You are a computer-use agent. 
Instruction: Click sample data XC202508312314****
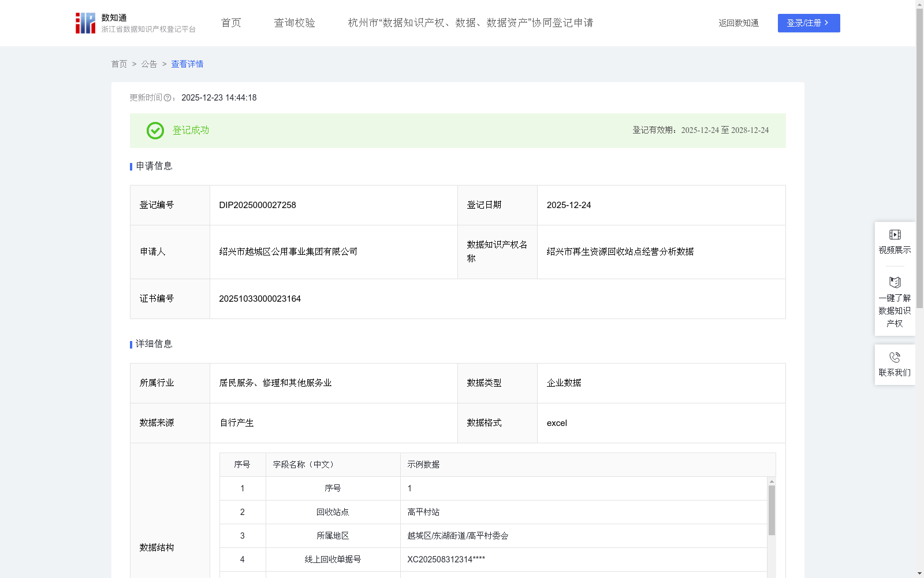446,560
